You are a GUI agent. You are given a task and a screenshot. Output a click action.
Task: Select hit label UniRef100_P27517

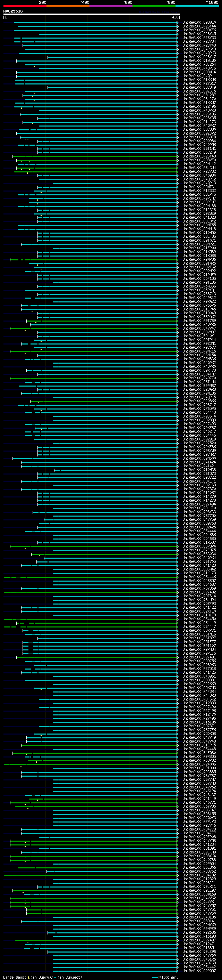(199, 84)
